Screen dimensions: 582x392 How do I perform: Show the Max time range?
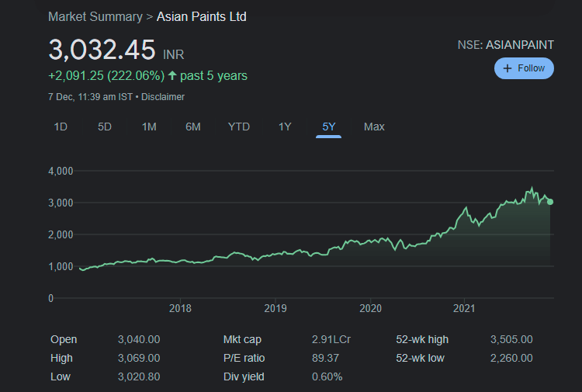tap(374, 127)
